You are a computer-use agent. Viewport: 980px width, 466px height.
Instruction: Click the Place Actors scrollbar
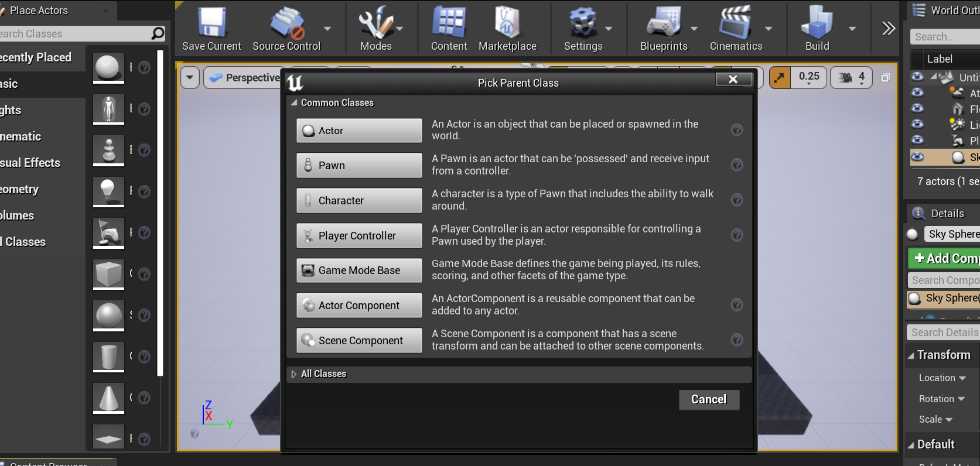click(161, 213)
